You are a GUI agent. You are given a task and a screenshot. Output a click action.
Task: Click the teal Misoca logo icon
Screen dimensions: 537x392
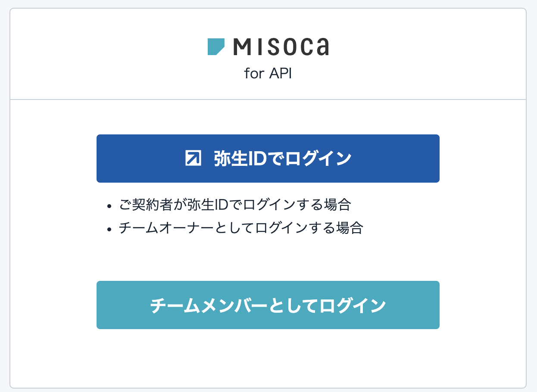pyautogui.click(x=216, y=47)
